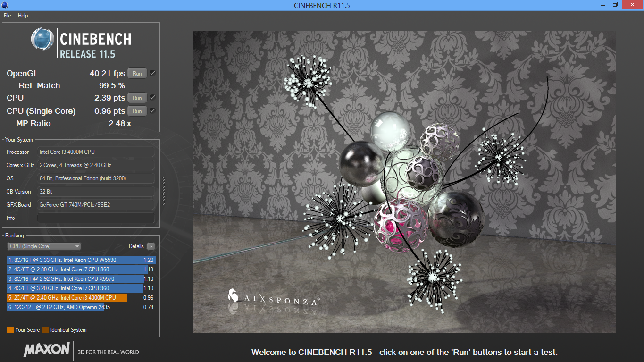Click the CB Version field 32 Bit
The width and height of the screenshot is (644, 362).
[x=96, y=192]
